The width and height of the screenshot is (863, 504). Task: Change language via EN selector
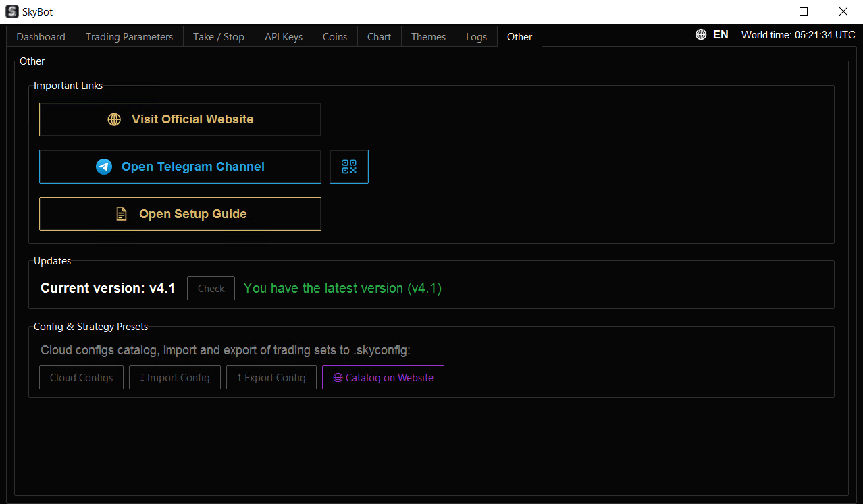coord(721,35)
